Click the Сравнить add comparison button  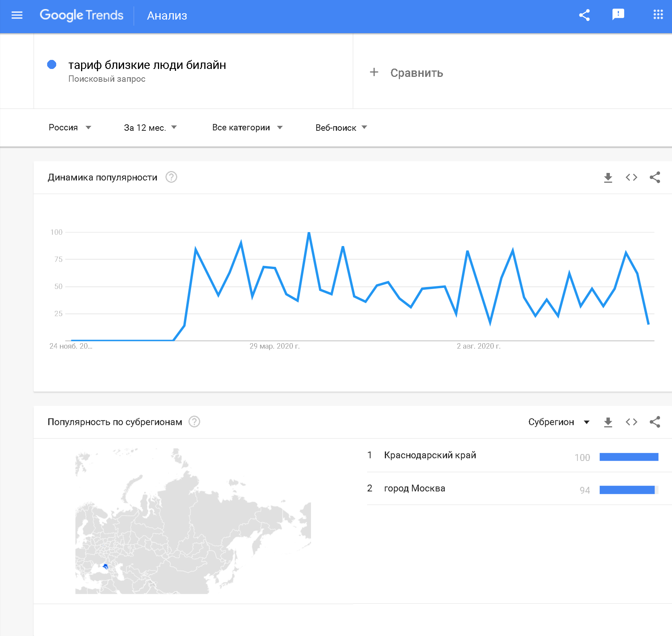(406, 73)
